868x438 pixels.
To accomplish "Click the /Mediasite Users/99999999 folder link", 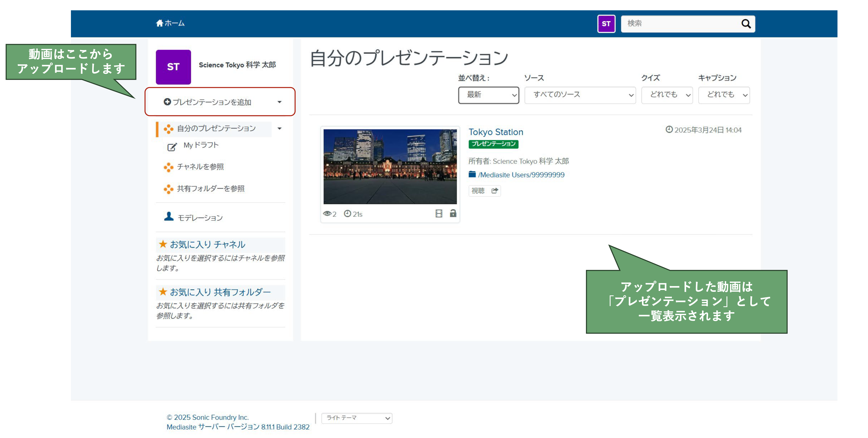I will pyautogui.click(x=521, y=175).
